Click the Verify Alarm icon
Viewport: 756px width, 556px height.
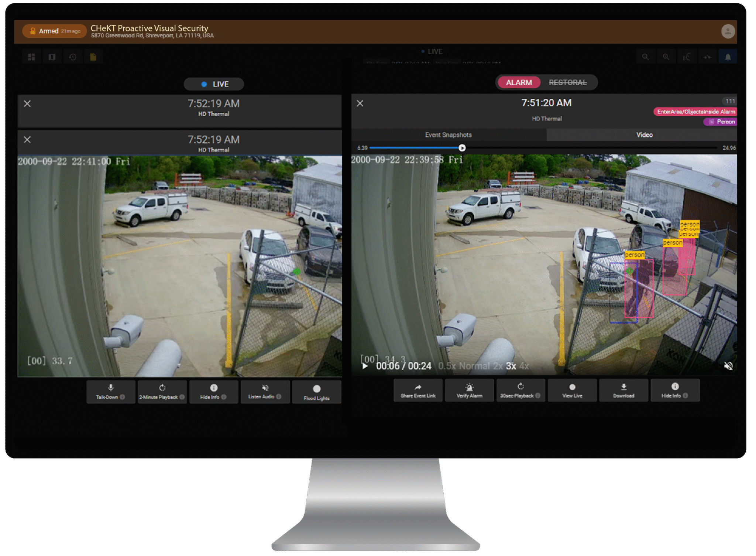tap(469, 390)
